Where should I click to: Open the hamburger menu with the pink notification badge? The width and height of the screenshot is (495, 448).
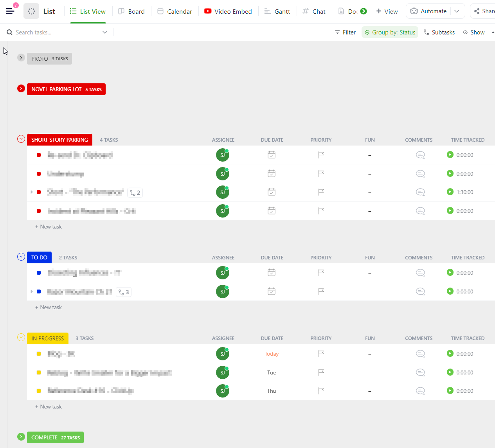[10, 11]
